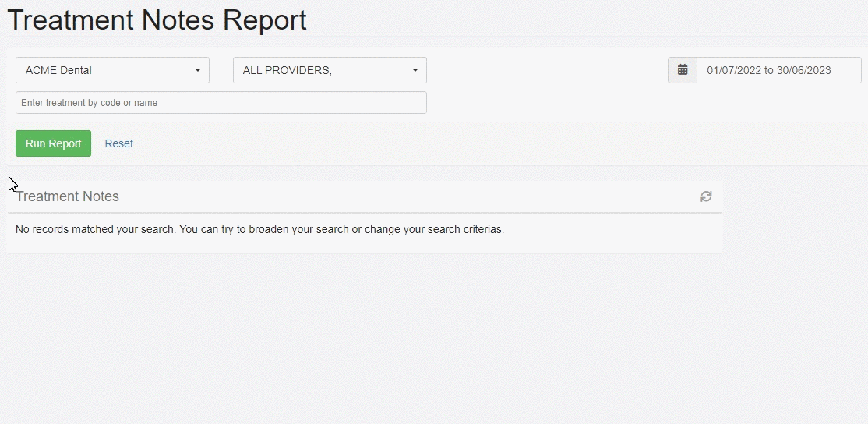This screenshot has width=868, height=424.
Task: Click the 'Run Report' button label
Action: tap(53, 143)
